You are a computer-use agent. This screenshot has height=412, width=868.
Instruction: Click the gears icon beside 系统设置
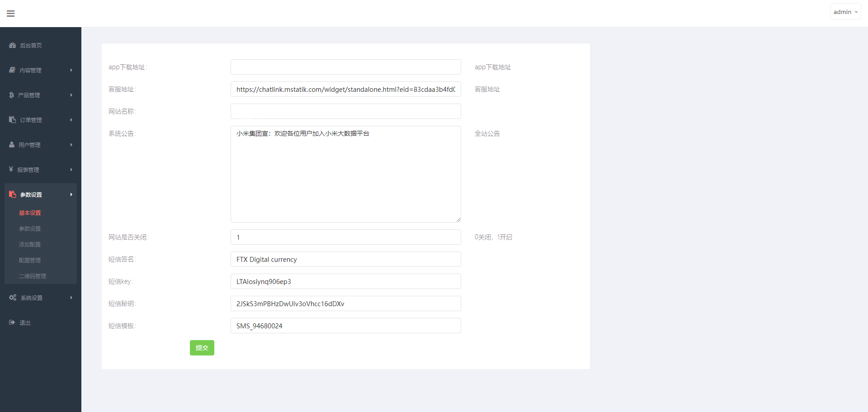click(13, 298)
